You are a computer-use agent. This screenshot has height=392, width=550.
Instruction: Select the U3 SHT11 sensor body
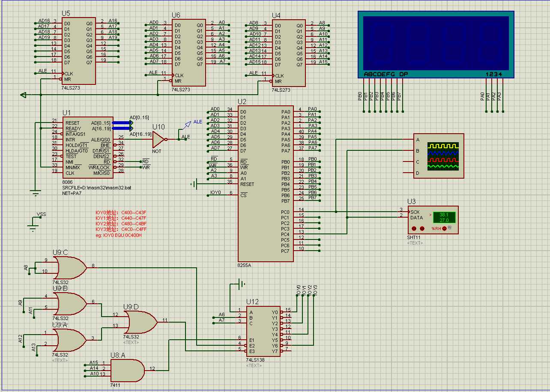point(433,220)
